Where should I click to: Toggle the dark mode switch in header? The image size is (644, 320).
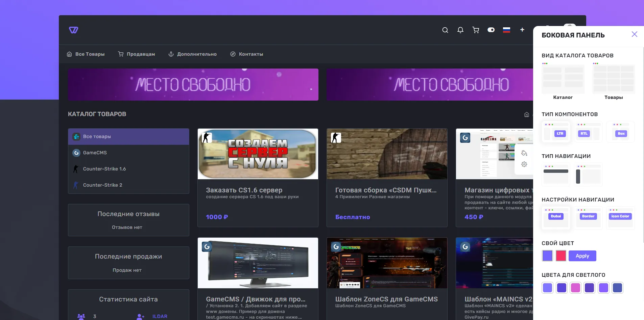tap(491, 30)
